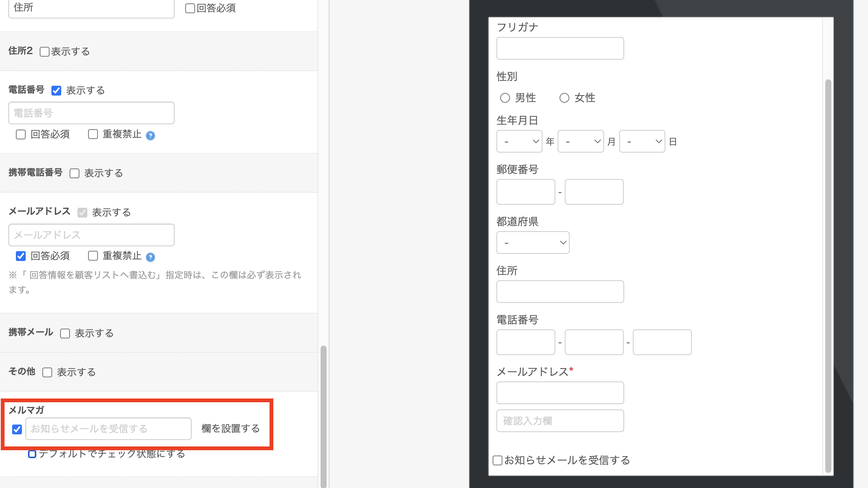Click フリガナ input field in preview
Screen dimensions: 868x488
pos(560,48)
